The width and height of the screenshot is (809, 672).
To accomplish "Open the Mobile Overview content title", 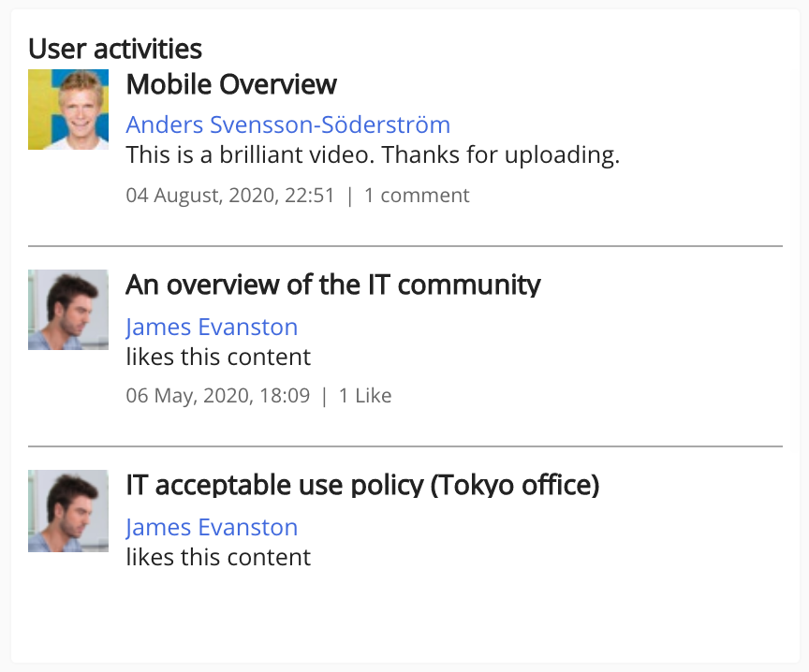I will pyautogui.click(x=231, y=85).
